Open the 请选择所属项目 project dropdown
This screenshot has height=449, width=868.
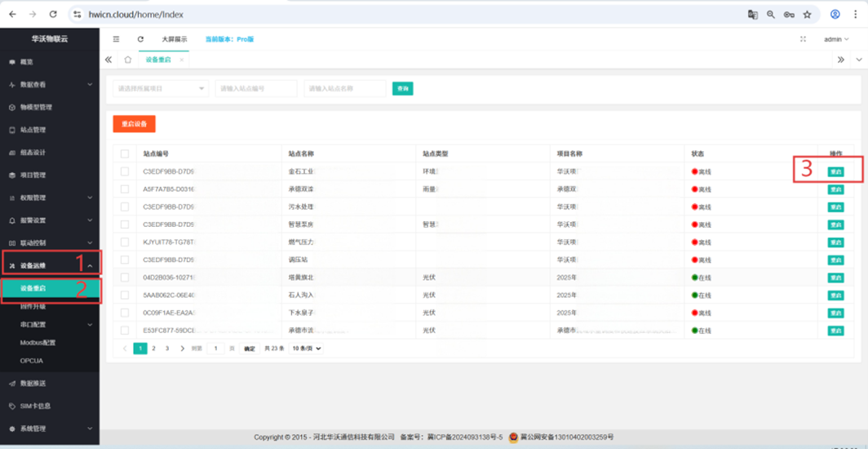[161, 88]
